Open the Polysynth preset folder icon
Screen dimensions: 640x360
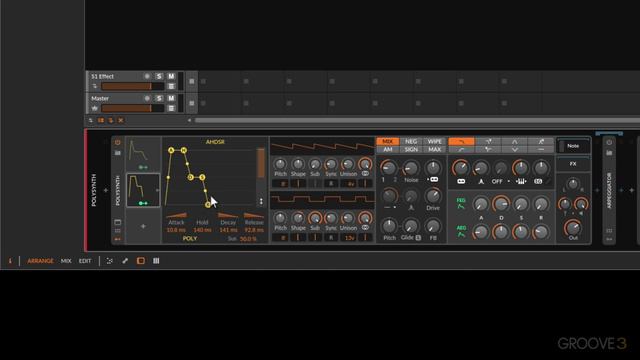(118, 153)
